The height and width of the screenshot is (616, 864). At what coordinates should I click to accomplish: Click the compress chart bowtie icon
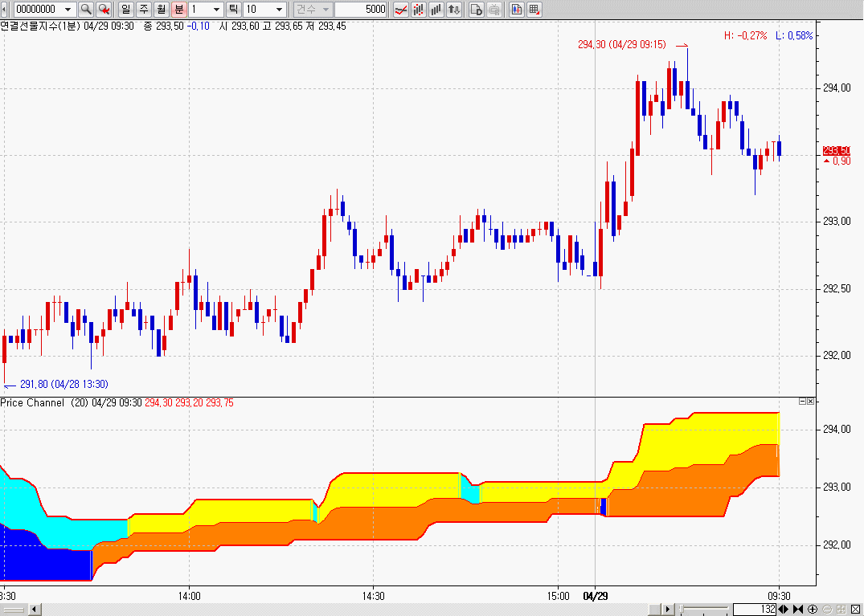[x=797, y=609]
